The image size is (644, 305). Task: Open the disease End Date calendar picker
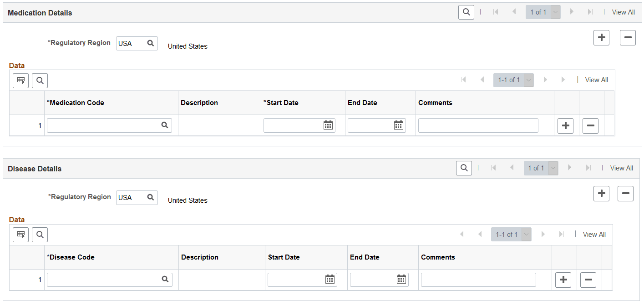pyautogui.click(x=401, y=280)
